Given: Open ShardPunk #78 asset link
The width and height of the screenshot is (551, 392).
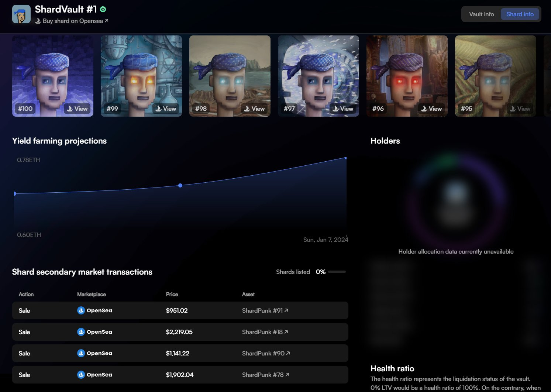Looking at the screenshot, I should [x=266, y=375].
